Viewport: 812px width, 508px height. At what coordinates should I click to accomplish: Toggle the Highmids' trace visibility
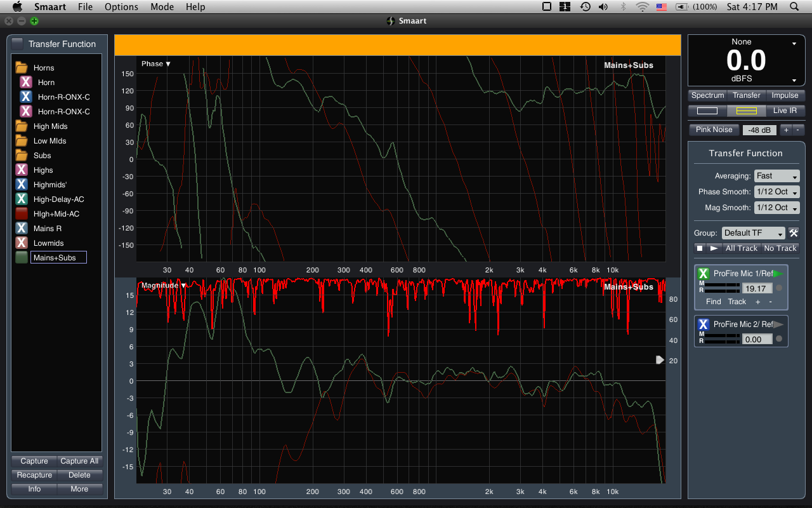click(22, 184)
